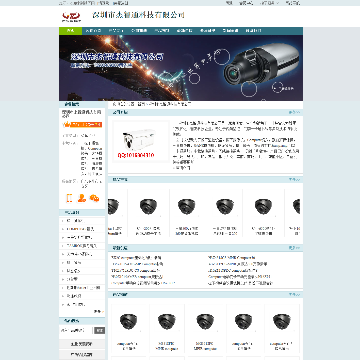The image size is (360, 360).
Task: Open the white bullet camera image with red QQ number
Action: tap(141, 141)
